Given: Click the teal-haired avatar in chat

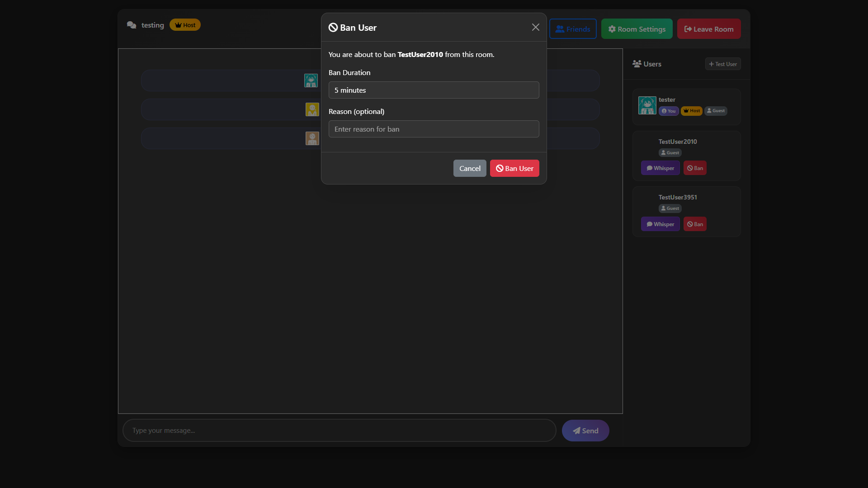Looking at the screenshot, I should 311,81.
